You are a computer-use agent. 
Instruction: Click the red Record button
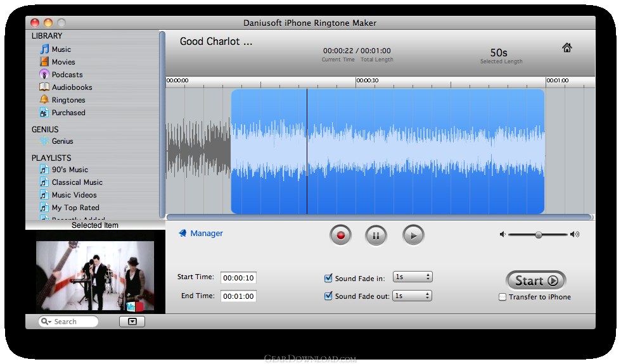[340, 235]
